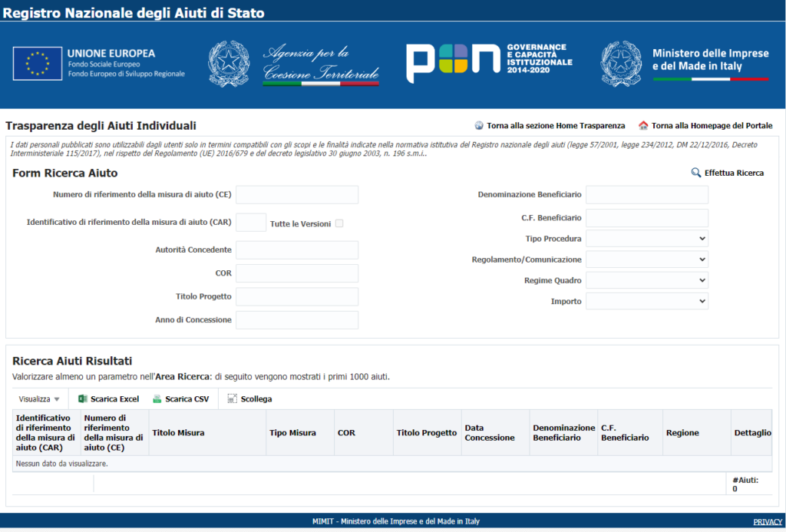Focus the Denominazione Beneficiario search field
Viewport: 786px width, 532px height.
coord(646,194)
